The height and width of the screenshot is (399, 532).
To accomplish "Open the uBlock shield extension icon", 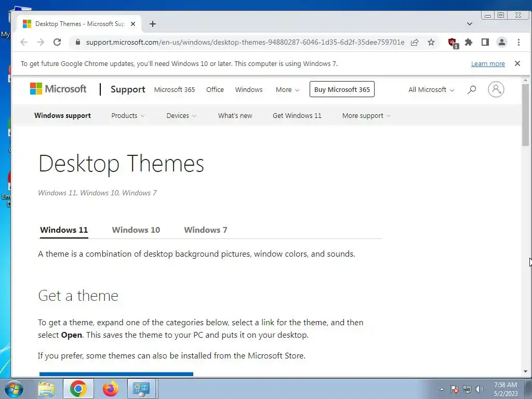I will [453, 43].
